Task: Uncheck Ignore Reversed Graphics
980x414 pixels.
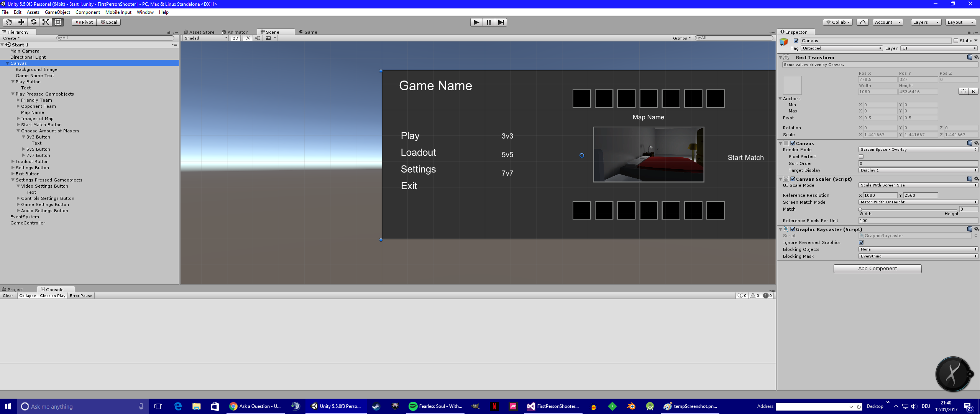Action: [x=861, y=242]
